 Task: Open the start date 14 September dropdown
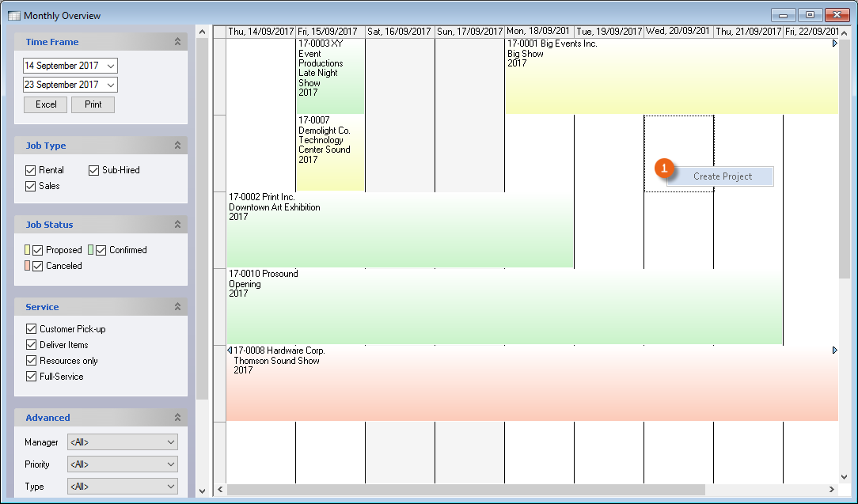tap(110, 66)
